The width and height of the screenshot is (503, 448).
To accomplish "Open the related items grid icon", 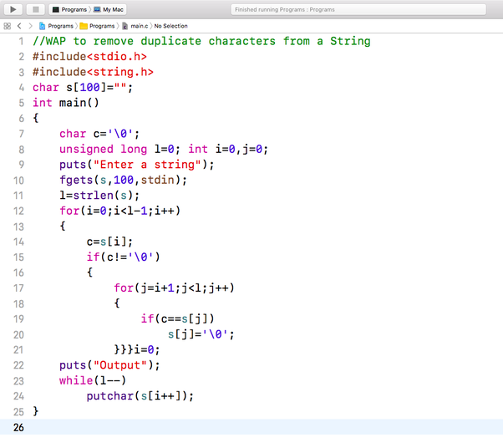I will coord(7,26).
